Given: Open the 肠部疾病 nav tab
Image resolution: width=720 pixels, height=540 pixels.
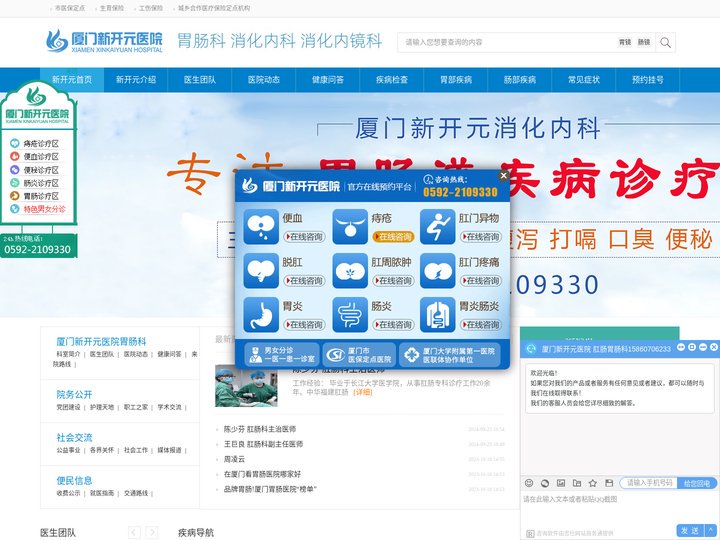Looking at the screenshot, I should coord(520,79).
